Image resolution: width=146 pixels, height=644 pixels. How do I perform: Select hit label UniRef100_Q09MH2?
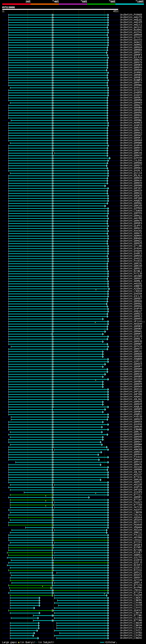[131, 72]
